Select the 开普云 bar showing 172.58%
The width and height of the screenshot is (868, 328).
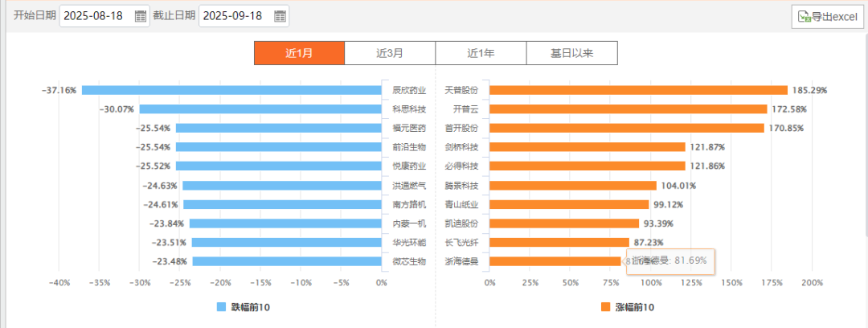(x=628, y=109)
